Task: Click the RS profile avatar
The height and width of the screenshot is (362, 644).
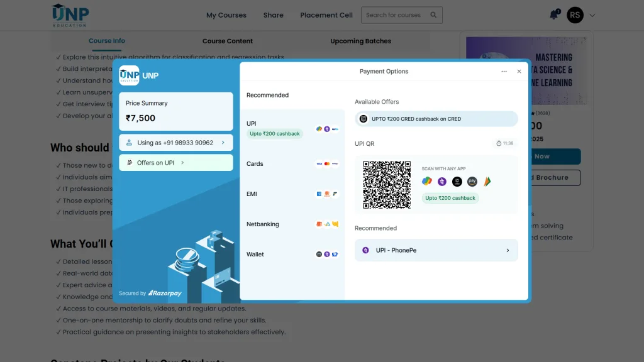Action: pyautogui.click(x=575, y=15)
